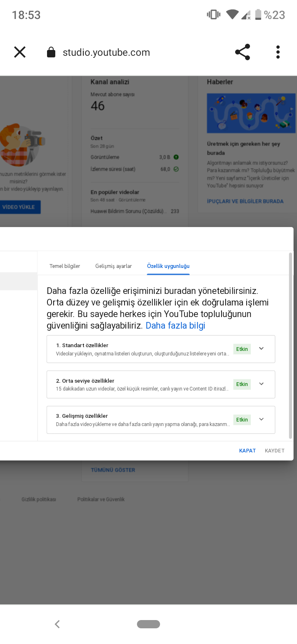This screenshot has width=297, height=644.
Task: Click the Haberler news banner image
Action: click(x=251, y=113)
